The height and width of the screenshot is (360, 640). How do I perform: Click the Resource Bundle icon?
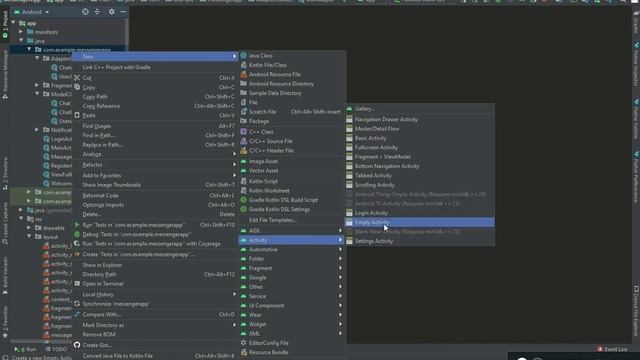(x=244, y=352)
